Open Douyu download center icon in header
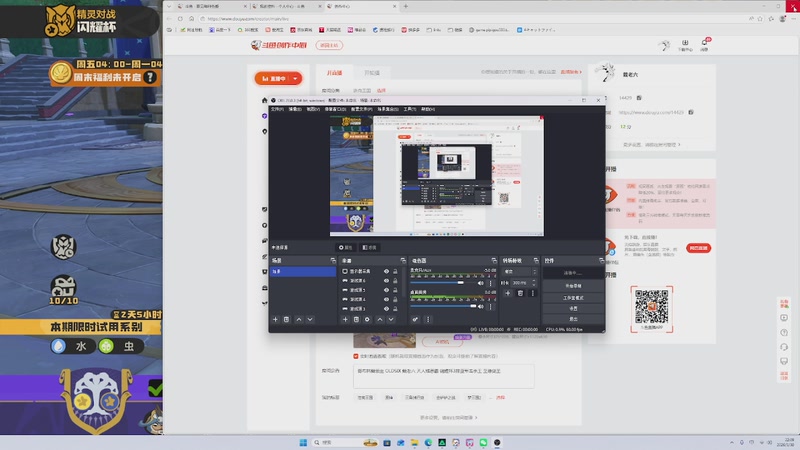The height and width of the screenshot is (450, 800). coord(685,45)
